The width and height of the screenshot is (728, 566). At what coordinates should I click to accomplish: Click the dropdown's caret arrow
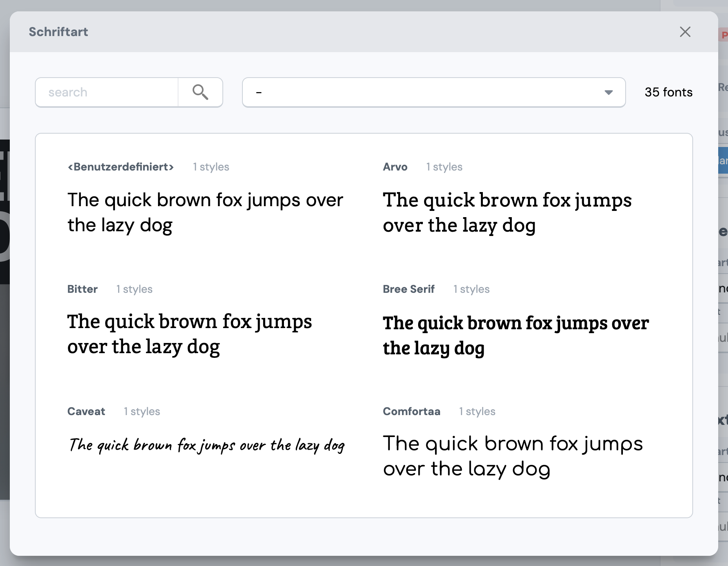pyautogui.click(x=608, y=92)
